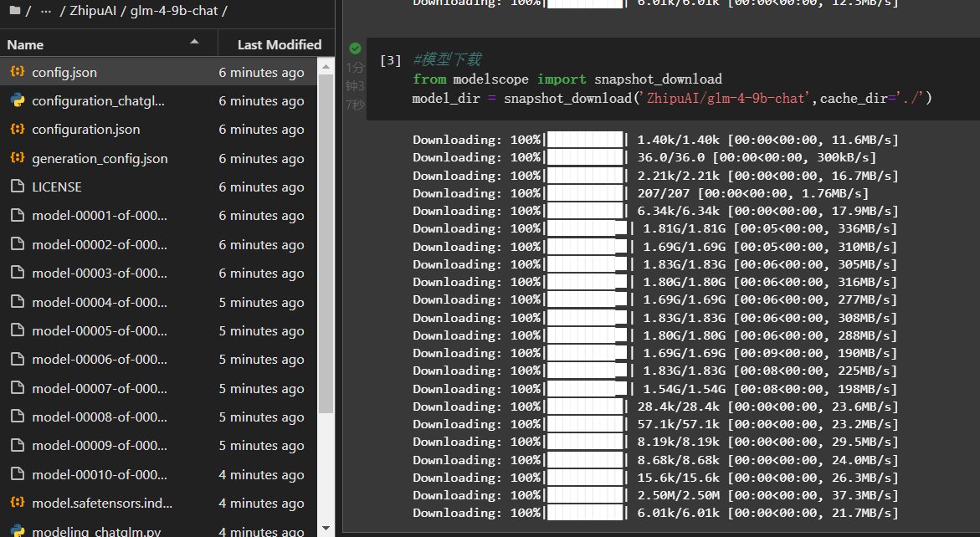Click '4 minutes ago' of model-00010 row
The image size is (980, 537).
pos(261,474)
